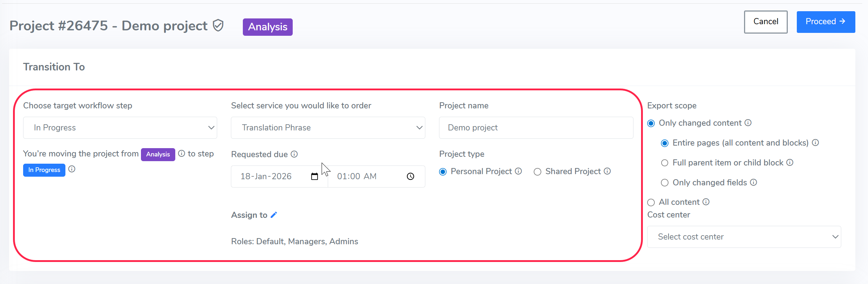The height and width of the screenshot is (284, 868).
Task: Show info next to Analysis step badge
Action: (182, 154)
